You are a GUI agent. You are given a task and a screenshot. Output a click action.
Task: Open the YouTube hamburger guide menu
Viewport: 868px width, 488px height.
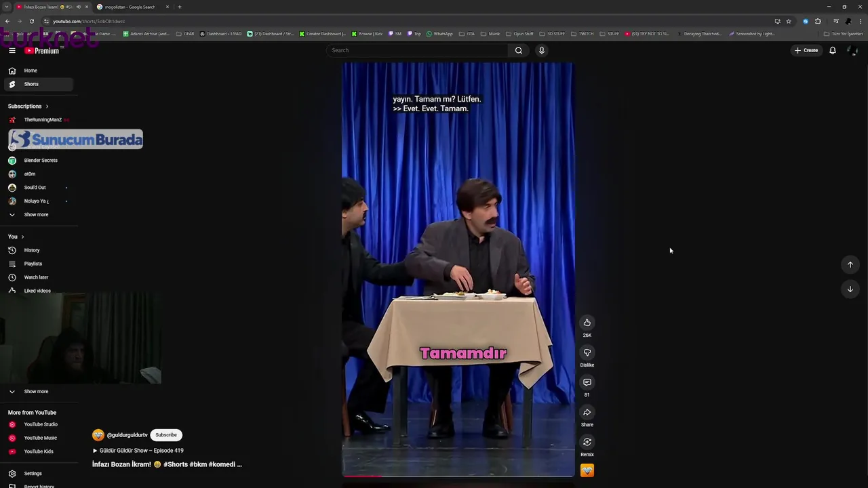point(12,50)
